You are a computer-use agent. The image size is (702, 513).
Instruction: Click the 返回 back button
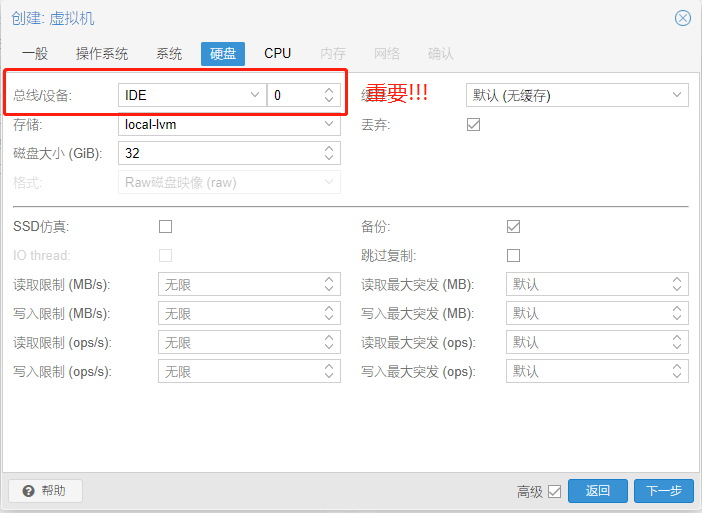pos(598,491)
